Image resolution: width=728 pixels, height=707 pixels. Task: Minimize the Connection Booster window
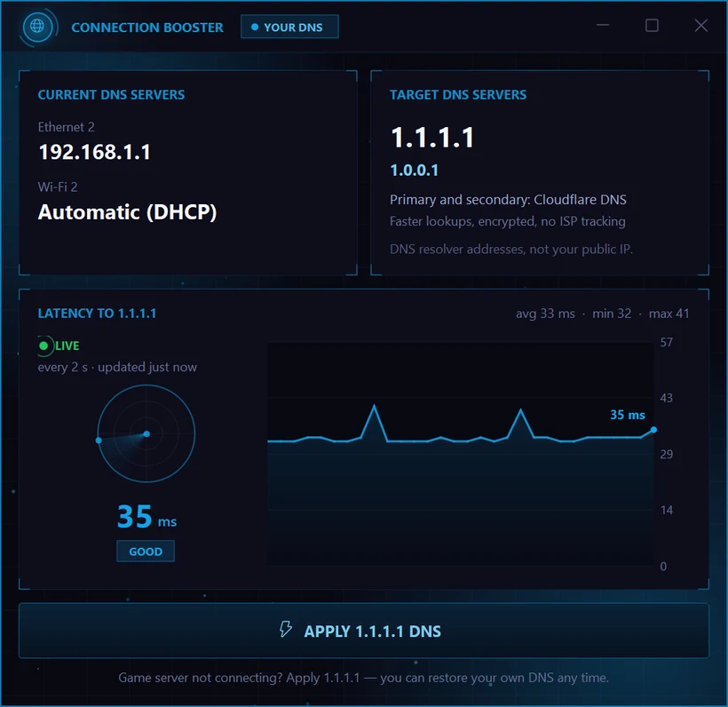(x=603, y=25)
